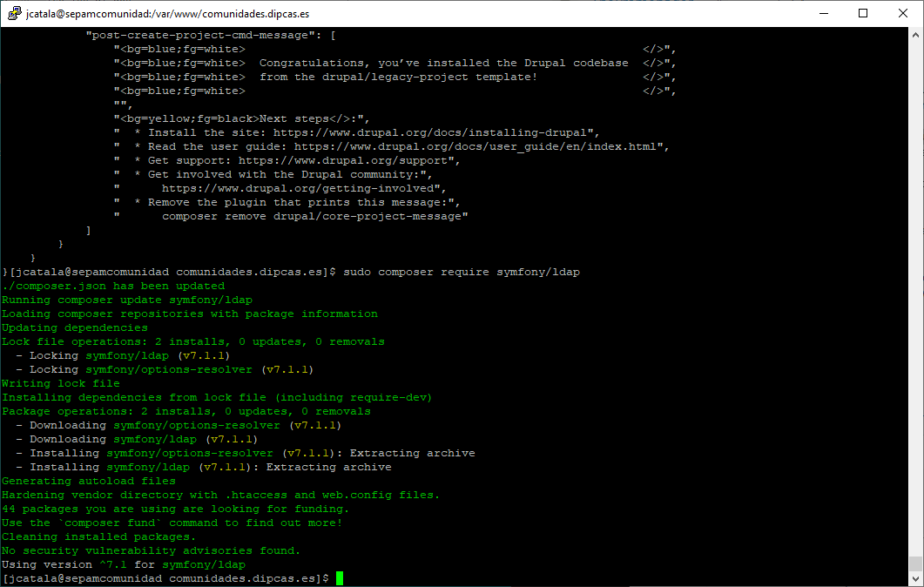The width and height of the screenshot is (924, 587).
Task: Click 'composer remove drupal/core-project-message' text
Action: (x=312, y=216)
